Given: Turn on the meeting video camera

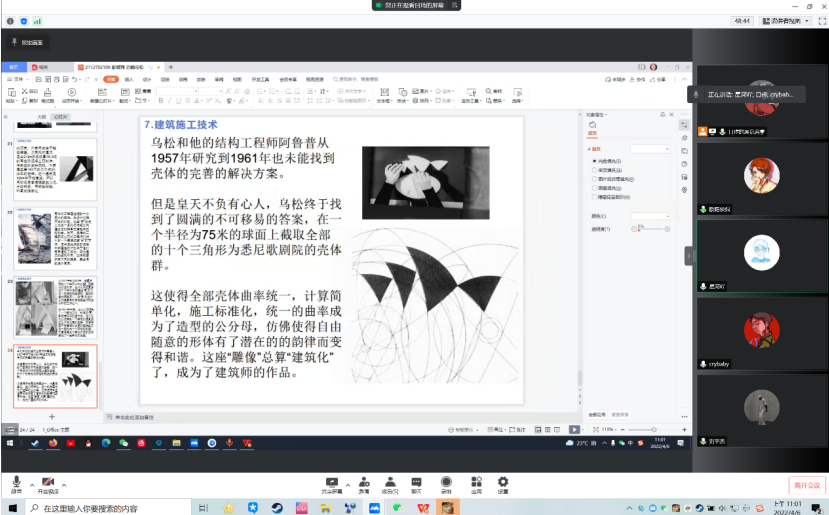Looking at the screenshot, I should pos(48,484).
